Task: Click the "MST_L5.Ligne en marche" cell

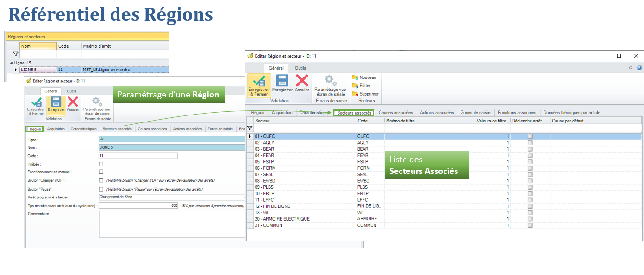Action: point(124,70)
